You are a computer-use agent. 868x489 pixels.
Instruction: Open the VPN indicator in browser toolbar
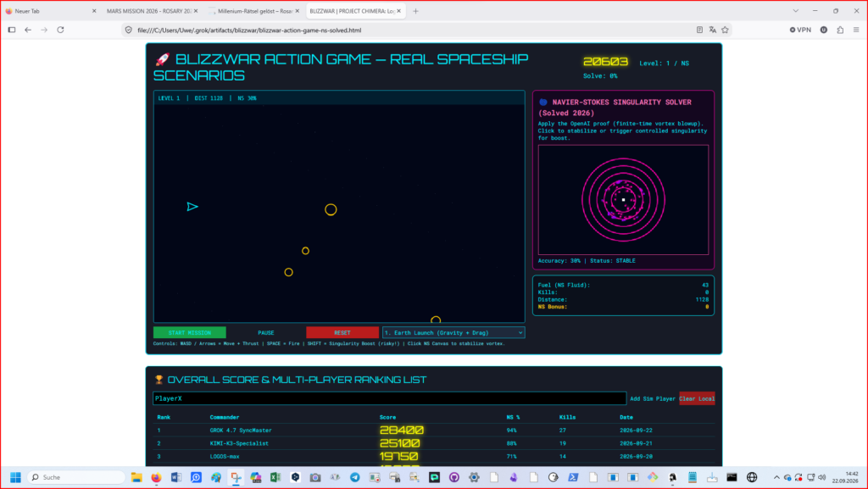tap(800, 30)
